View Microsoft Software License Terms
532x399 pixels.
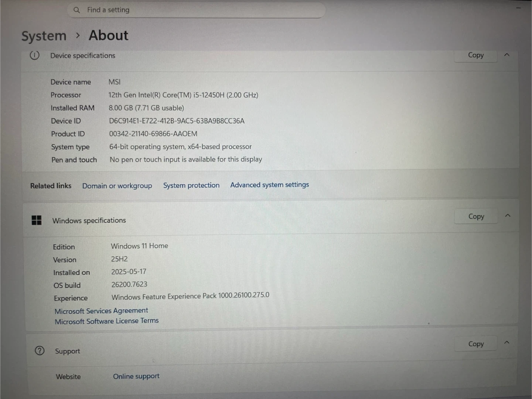tap(107, 321)
